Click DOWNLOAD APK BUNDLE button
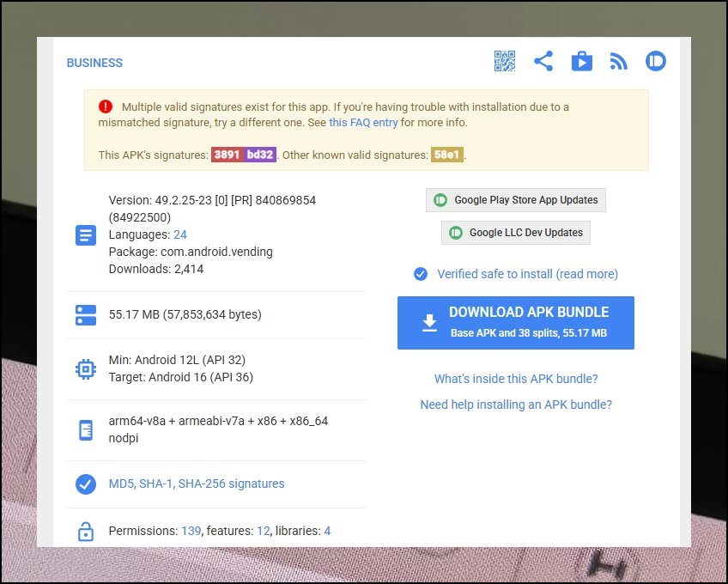728x584 pixels. [516, 323]
